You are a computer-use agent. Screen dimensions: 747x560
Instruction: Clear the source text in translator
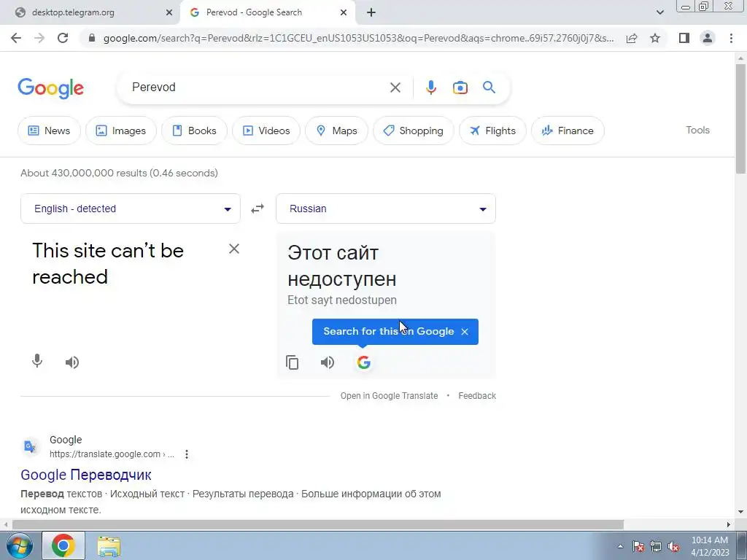click(x=234, y=249)
